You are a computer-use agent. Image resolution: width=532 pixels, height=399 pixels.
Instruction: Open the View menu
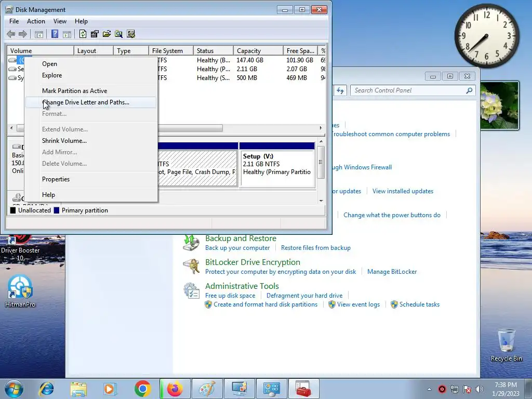tap(60, 21)
